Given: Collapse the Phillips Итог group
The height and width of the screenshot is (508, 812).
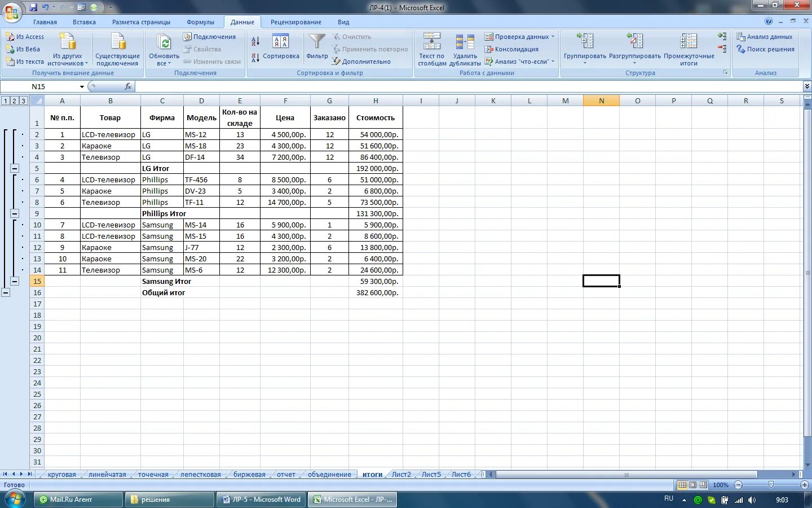Looking at the screenshot, I should (x=15, y=213).
